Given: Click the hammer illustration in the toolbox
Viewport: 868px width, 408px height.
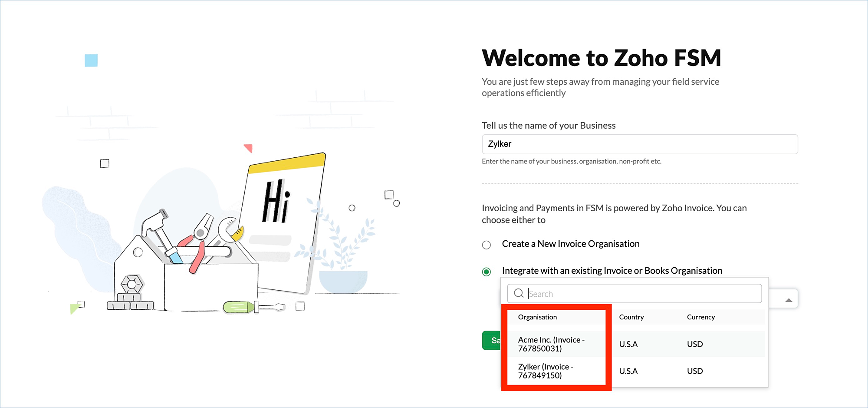Looking at the screenshot, I should click(156, 229).
